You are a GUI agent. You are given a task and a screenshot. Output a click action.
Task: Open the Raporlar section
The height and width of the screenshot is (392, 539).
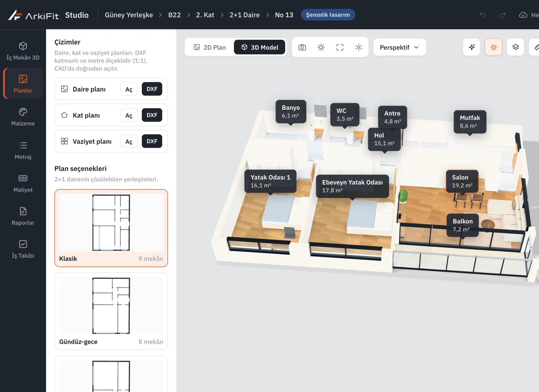(23, 216)
